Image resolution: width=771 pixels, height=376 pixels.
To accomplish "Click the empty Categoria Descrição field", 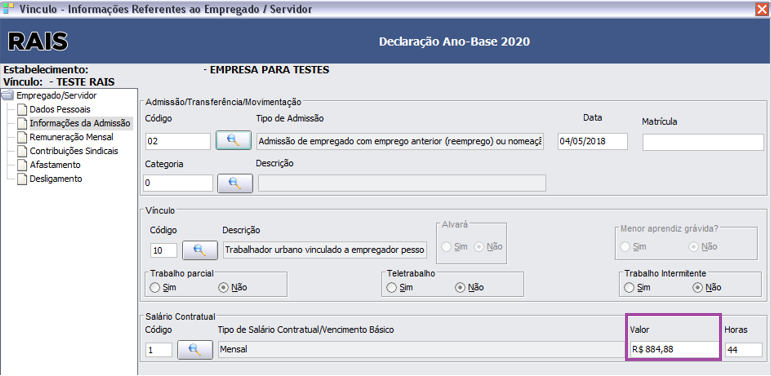I will [x=402, y=183].
